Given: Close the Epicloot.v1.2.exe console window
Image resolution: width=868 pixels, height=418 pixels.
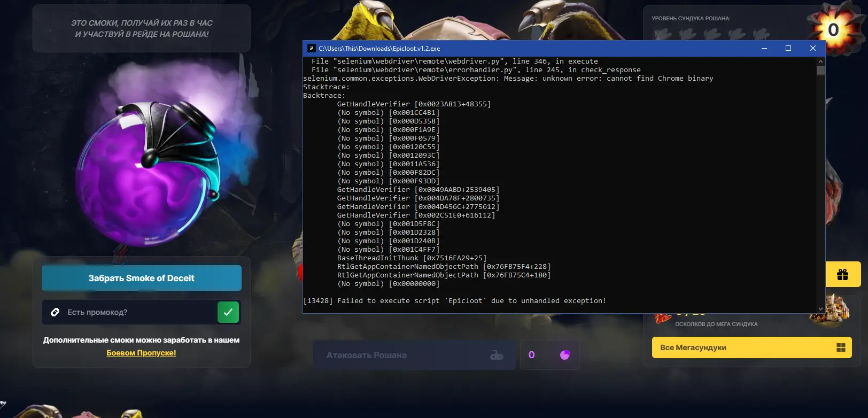Looking at the screenshot, I should coord(813,48).
